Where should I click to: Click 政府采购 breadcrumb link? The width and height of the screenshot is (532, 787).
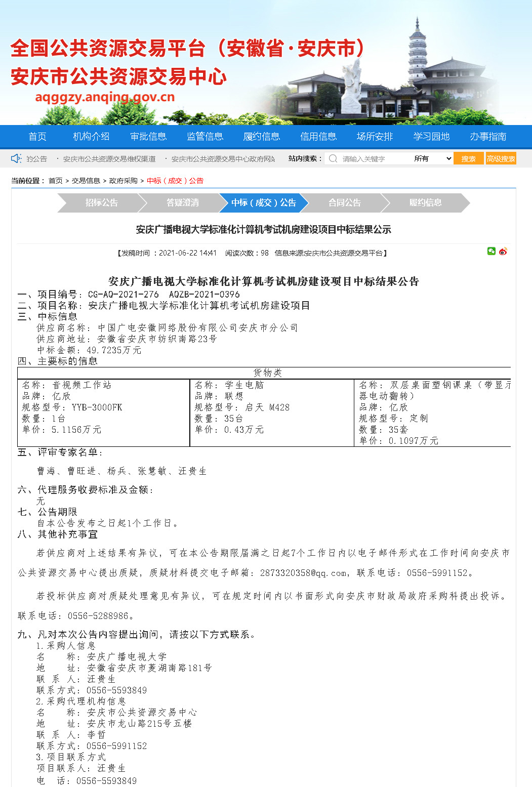point(123,181)
